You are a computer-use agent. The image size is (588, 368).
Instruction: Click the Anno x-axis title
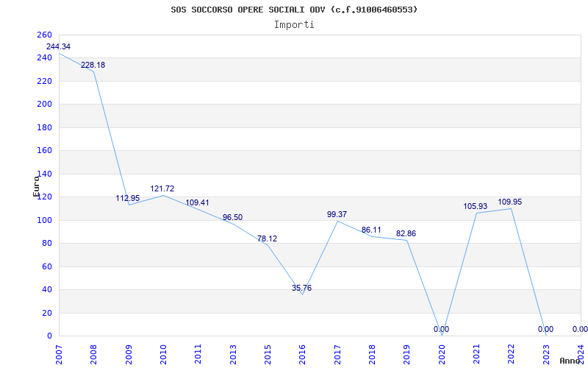tap(570, 361)
